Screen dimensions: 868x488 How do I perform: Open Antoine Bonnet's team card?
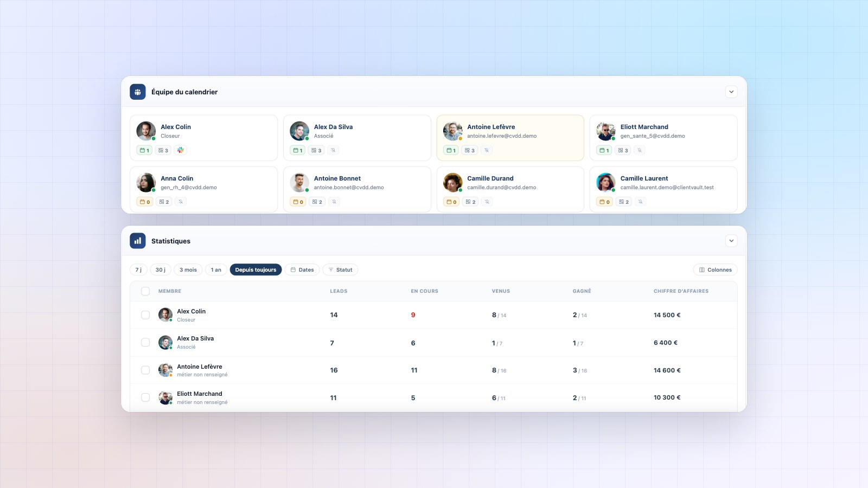(357, 189)
